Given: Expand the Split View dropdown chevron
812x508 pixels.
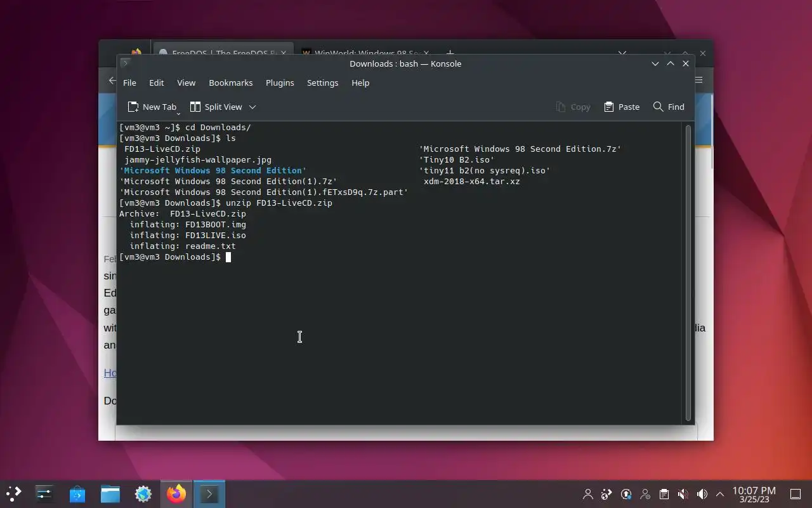Looking at the screenshot, I should pyautogui.click(x=252, y=107).
